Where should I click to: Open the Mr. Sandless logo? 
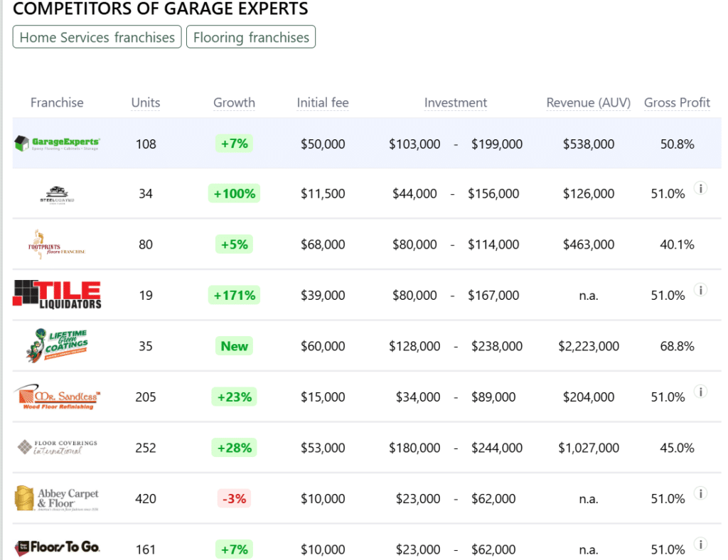(x=57, y=397)
